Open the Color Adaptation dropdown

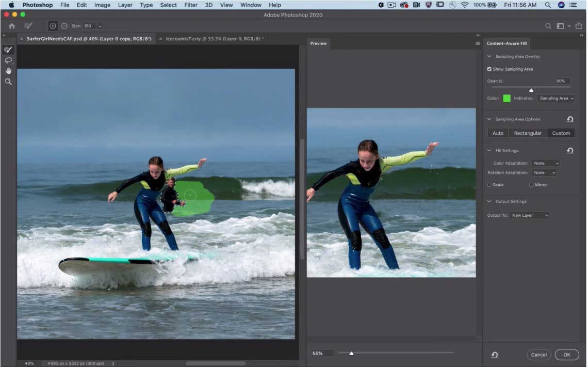pyautogui.click(x=546, y=163)
